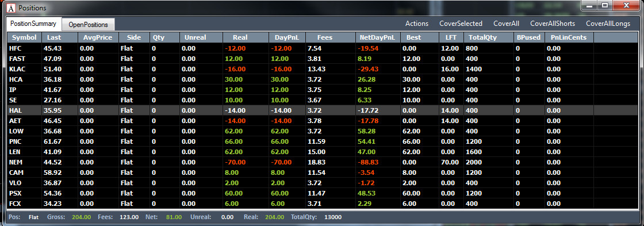Sort by the Last column header
This screenshot has width=644, height=226.
click(60, 37)
